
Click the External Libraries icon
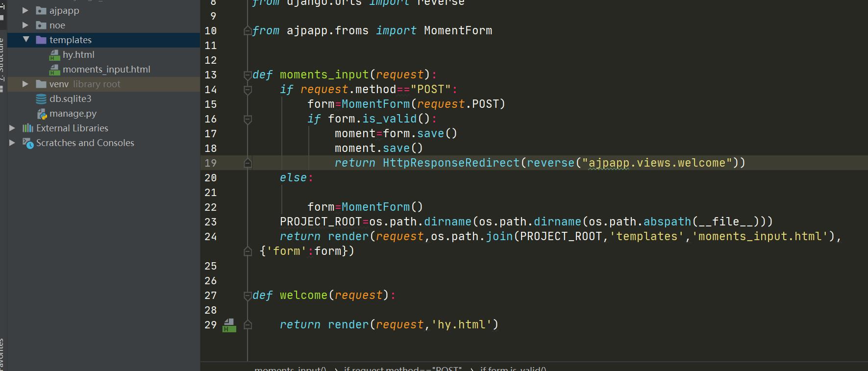tap(28, 128)
